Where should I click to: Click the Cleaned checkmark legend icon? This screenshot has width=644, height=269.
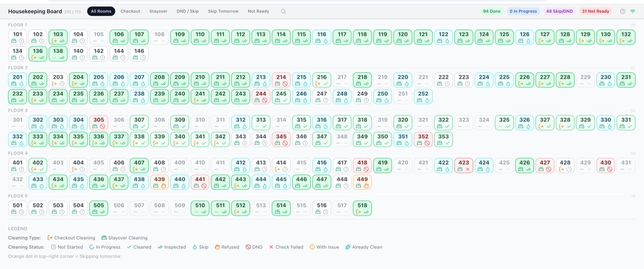click(x=129, y=247)
